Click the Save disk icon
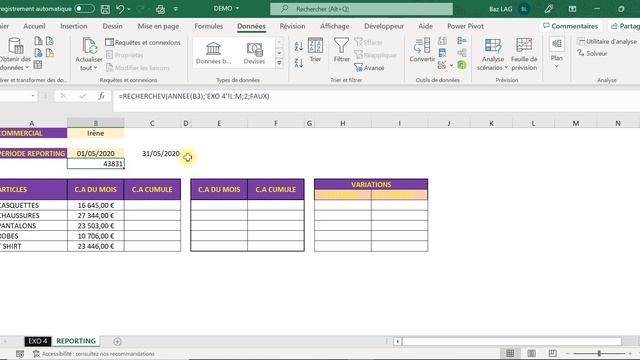Screen dimensions: 640x360 point(105,9)
